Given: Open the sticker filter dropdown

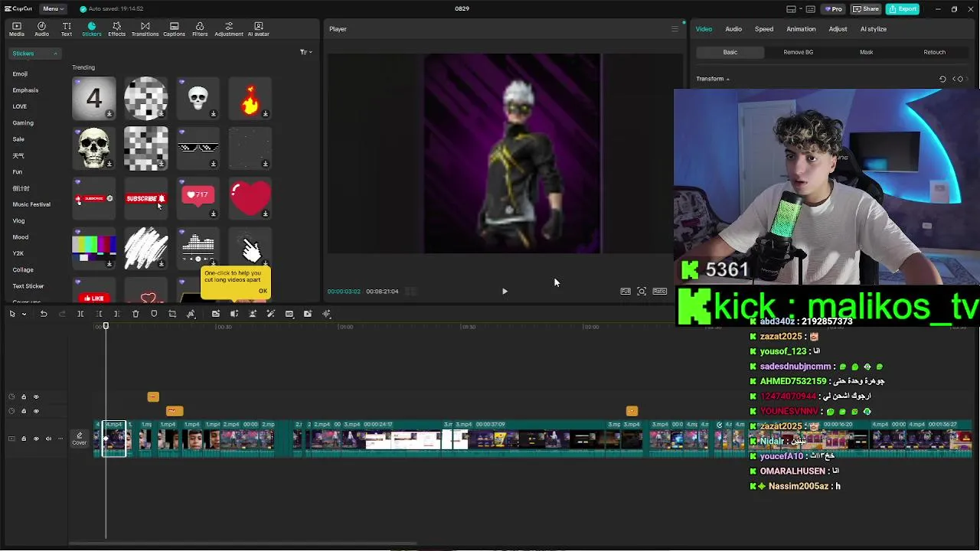Looking at the screenshot, I should (305, 52).
